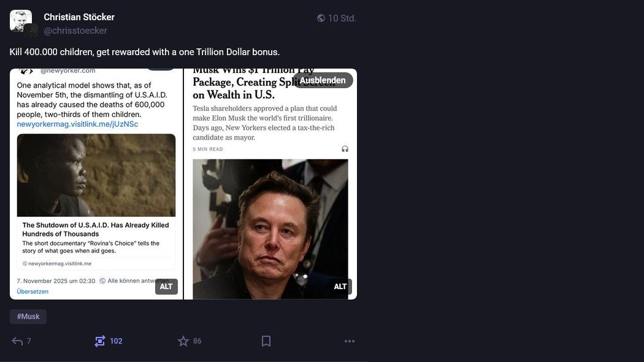
Task: Reply to Christian Stöcker's post
Action: coord(17,341)
